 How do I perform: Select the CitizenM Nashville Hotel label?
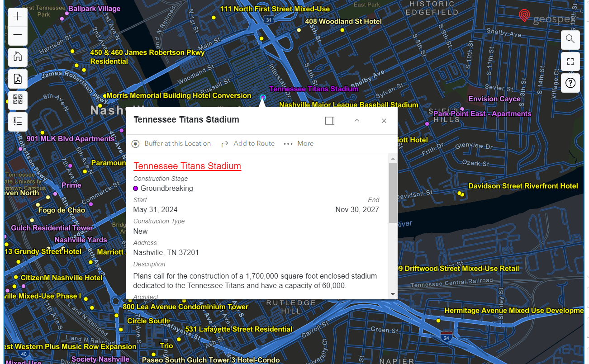62,278
